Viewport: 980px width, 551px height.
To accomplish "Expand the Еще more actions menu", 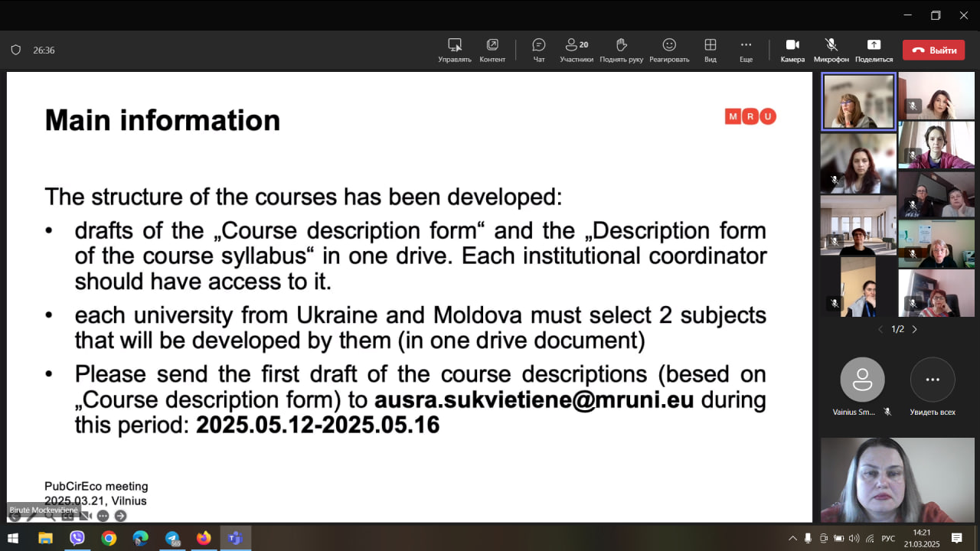I will pos(746,50).
